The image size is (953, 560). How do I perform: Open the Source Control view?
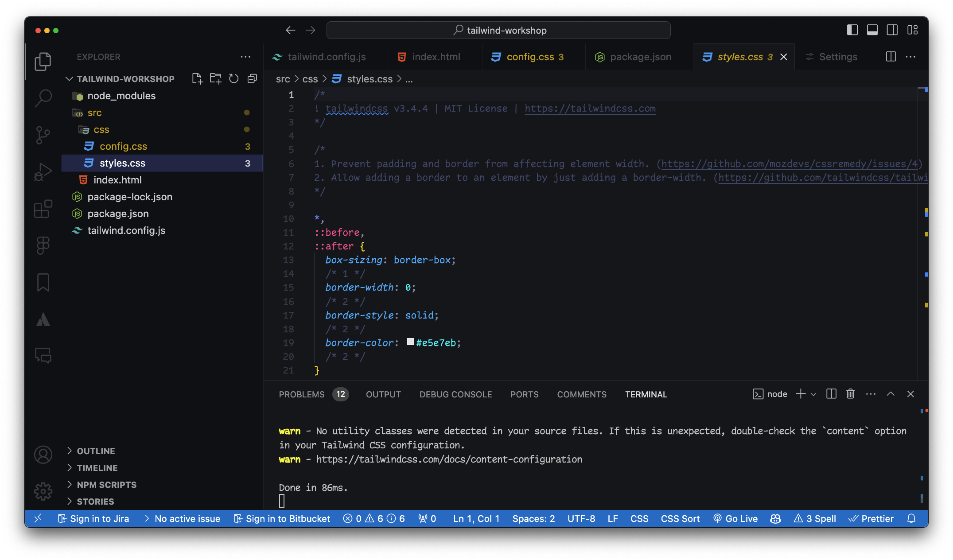click(43, 135)
